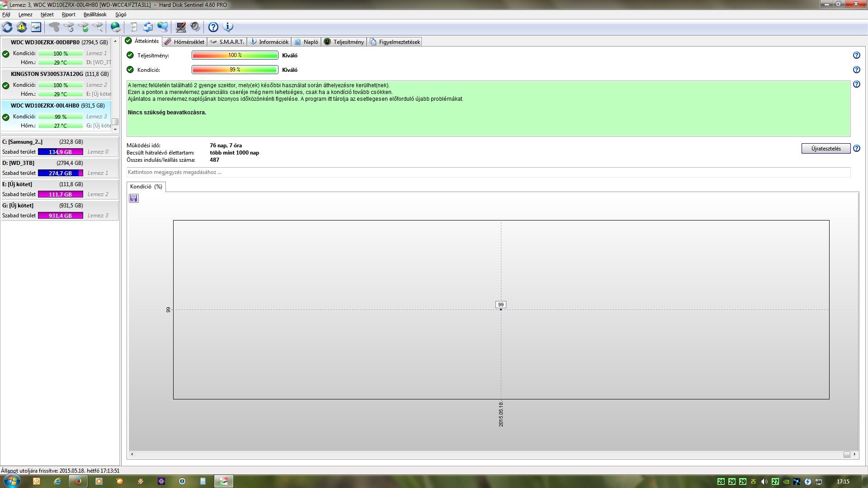
Task: Open the Riport menu
Action: pos(69,14)
